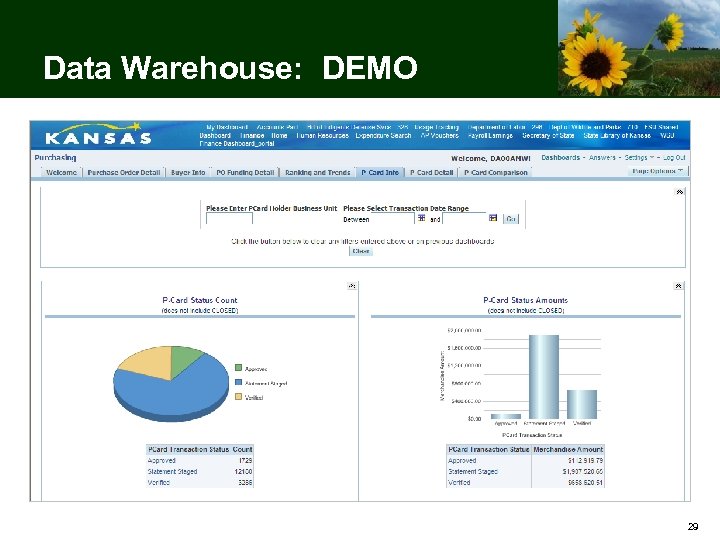Focus the end date field after 'and'
720x540 pixels.
[x=464, y=219]
